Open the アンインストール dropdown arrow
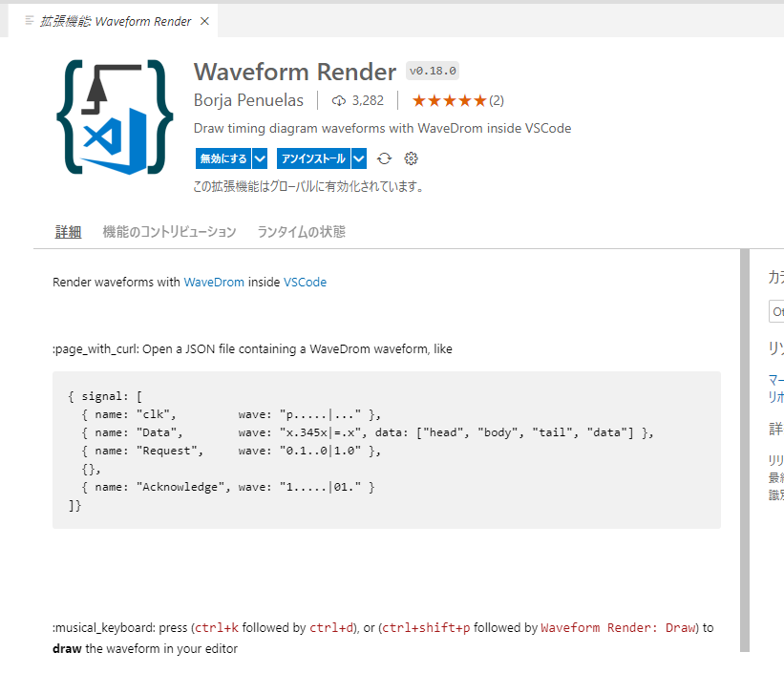This screenshot has height=673, width=784. tap(359, 158)
